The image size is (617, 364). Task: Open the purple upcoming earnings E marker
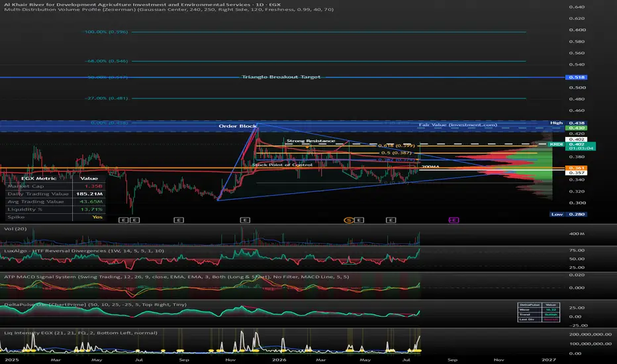coord(453,220)
